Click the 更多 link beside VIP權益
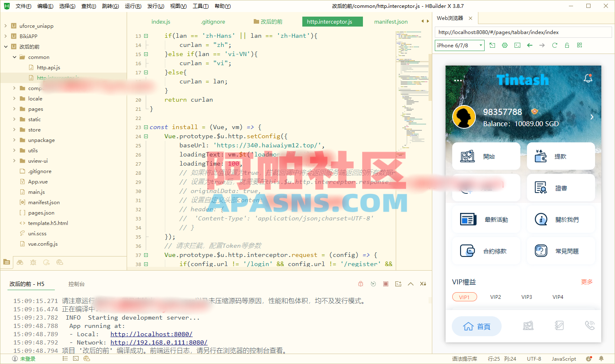Screen dimensions: 615x364 click(586, 282)
